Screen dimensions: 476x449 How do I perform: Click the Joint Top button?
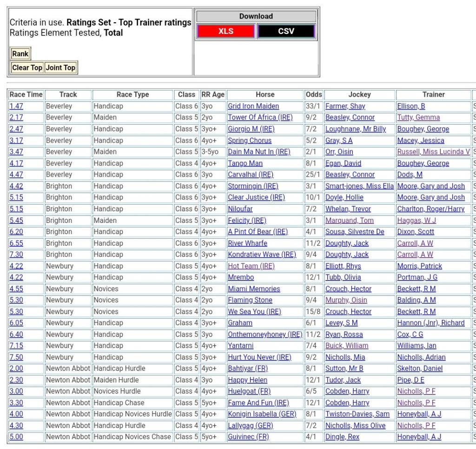(60, 67)
